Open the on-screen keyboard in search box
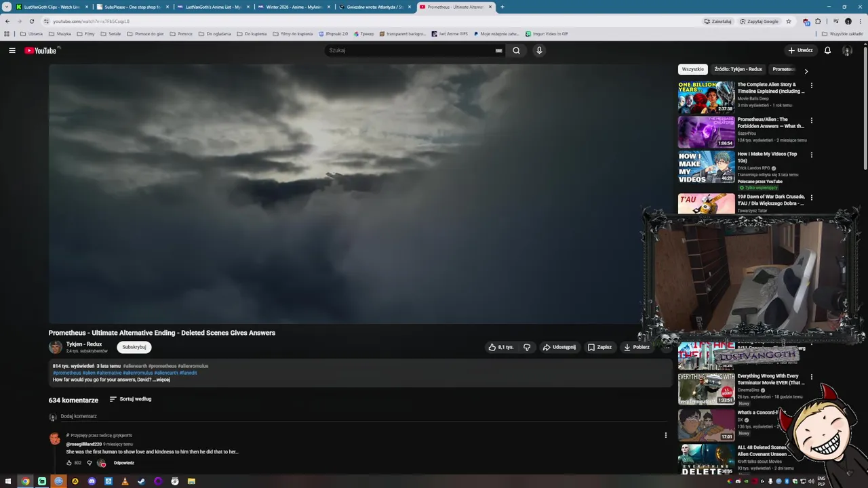Image resolution: width=868 pixels, height=488 pixels. coord(499,50)
